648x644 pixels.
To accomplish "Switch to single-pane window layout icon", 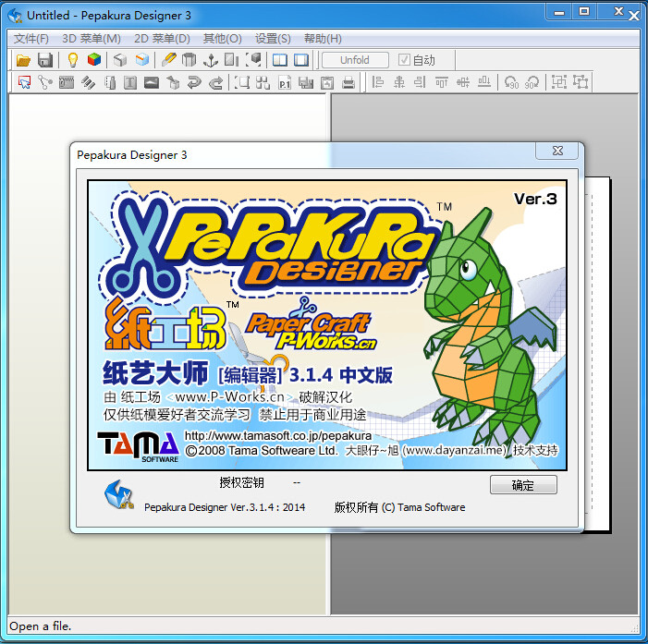I will pyautogui.click(x=301, y=60).
